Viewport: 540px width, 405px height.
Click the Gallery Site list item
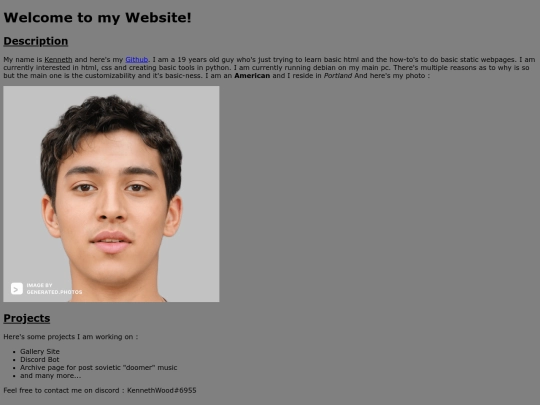pos(40,352)
